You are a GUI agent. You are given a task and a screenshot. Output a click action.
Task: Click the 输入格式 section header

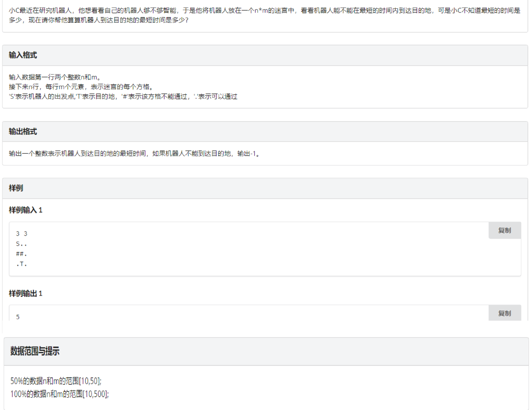click(x=23, y=55)
